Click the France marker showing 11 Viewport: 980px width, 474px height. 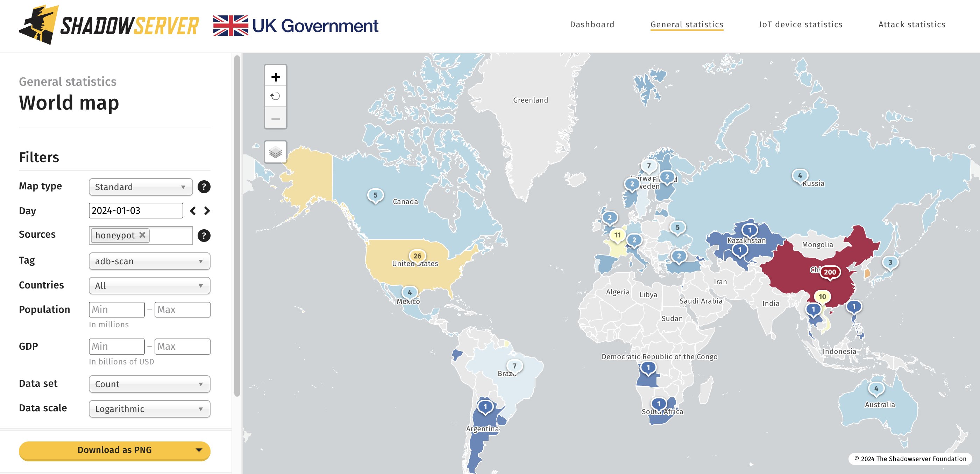click(x=617, y=236)
